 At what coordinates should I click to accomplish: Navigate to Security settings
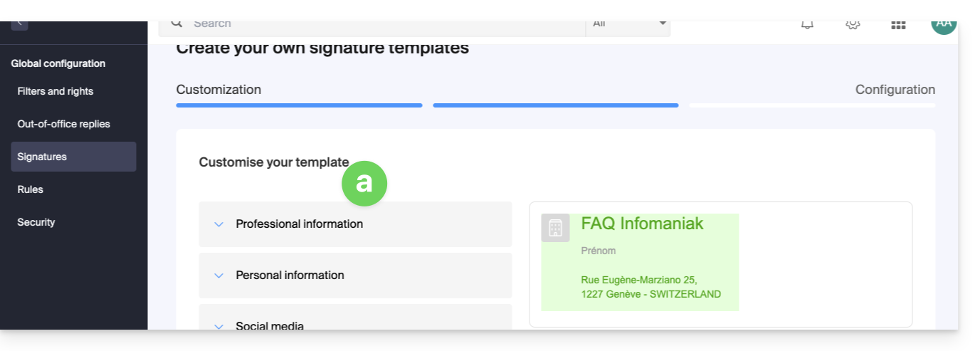click(36, 222)
